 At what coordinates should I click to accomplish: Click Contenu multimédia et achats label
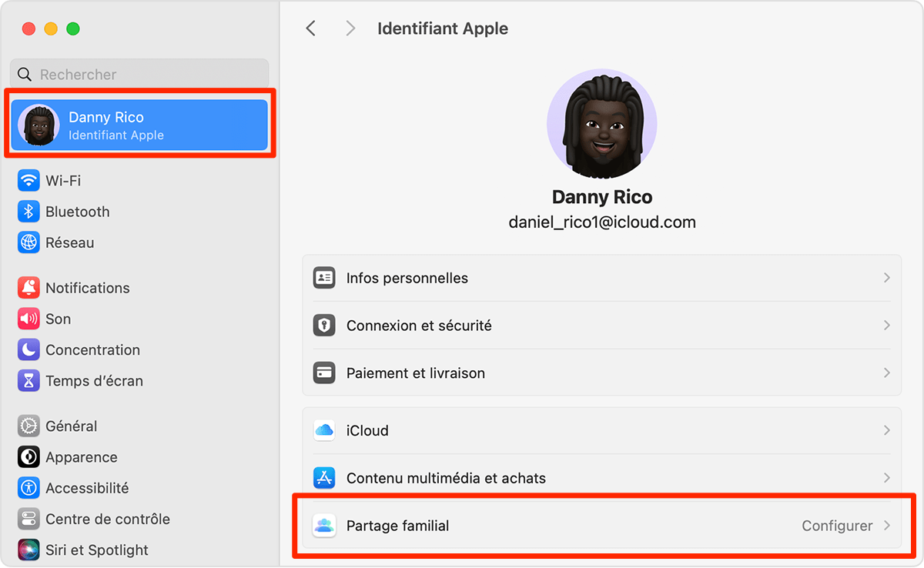(446, 478)
